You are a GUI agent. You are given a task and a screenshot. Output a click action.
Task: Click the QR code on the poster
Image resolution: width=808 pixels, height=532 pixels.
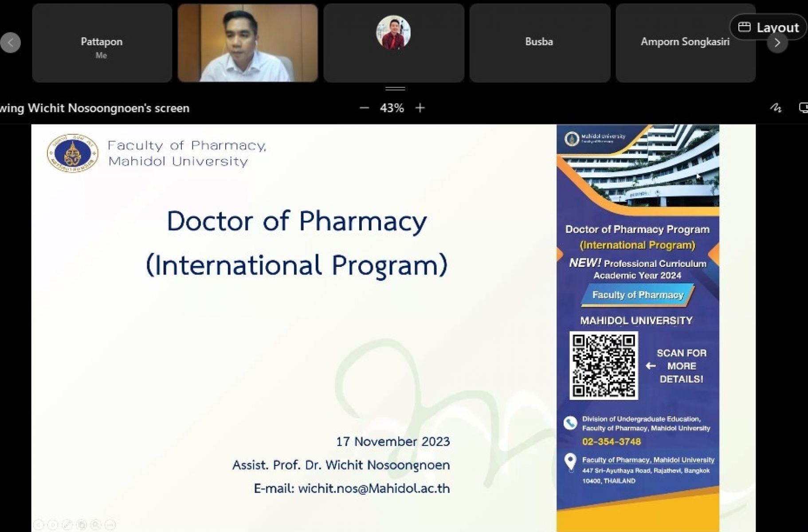pos(604,366)
